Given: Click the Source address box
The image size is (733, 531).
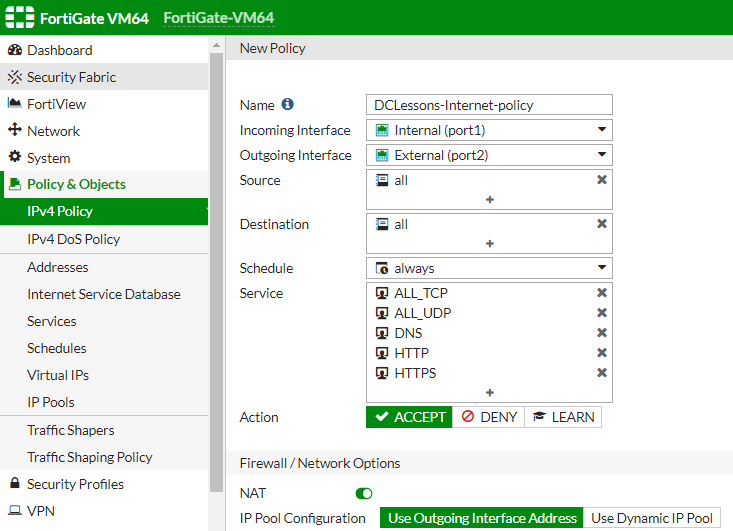Looking at the screenshot, I should 489,189.
